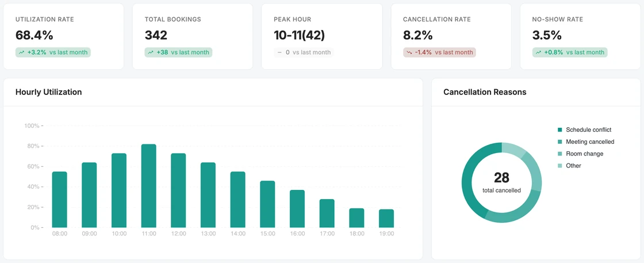The image size is (644, 263).
Task: Click the downward trend icon beside -1.4%
Action: (409, 52)
